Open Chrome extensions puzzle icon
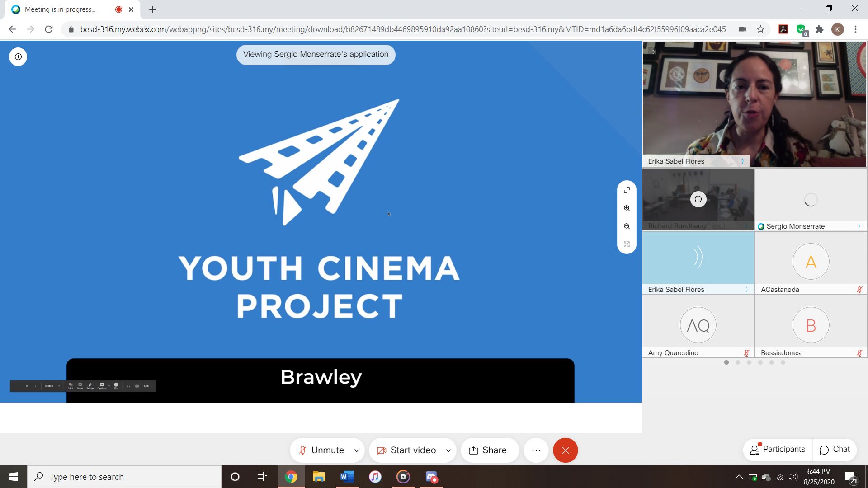This screenshot has width=868, height=488. click(x=819, y=29)
